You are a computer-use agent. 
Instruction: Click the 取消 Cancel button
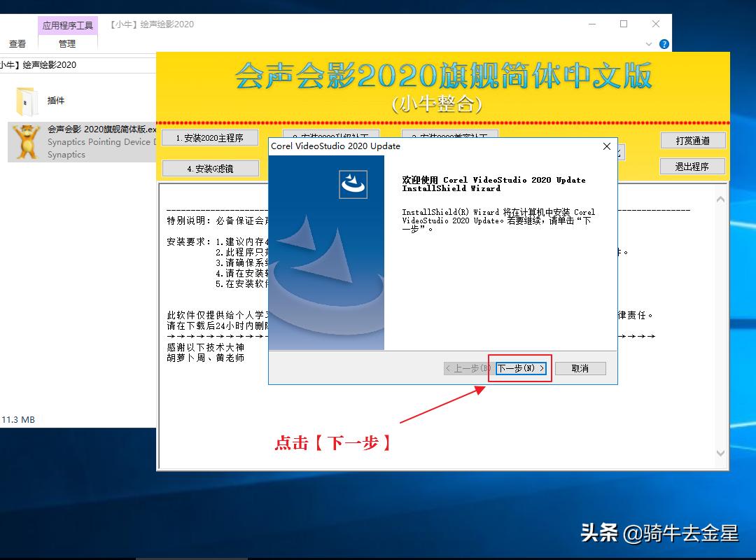[x=580, y=367]
